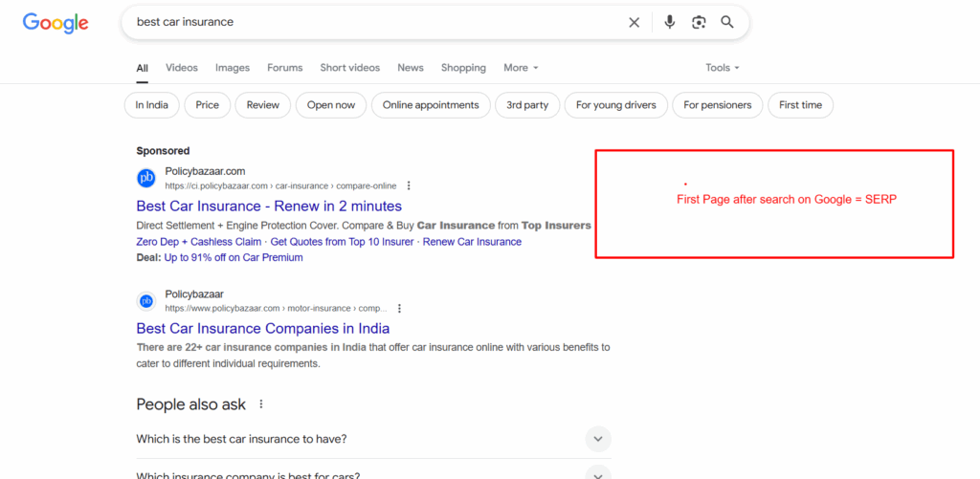Viewport: 980px width, 479px height.
Task: Click the Policybazaar.com sponsored favicon
Action: tap(146, 178)
